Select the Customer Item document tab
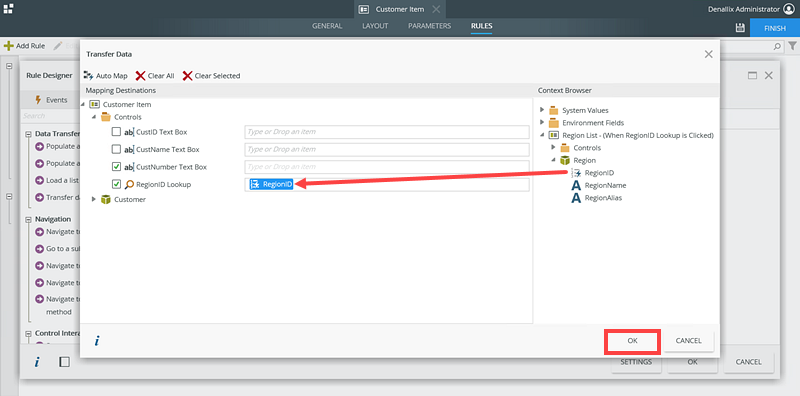 399,9
